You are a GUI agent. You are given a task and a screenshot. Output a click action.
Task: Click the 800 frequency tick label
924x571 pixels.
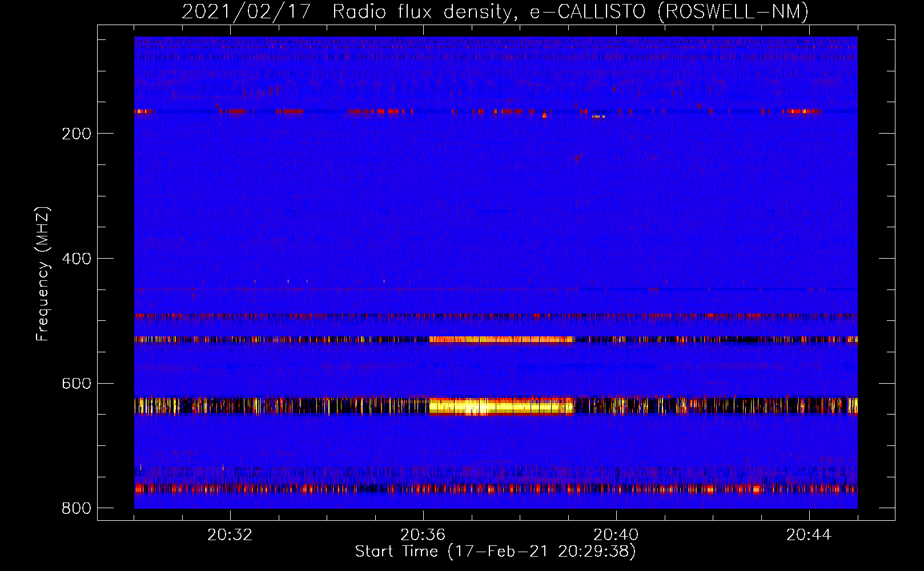coord(77,508)
